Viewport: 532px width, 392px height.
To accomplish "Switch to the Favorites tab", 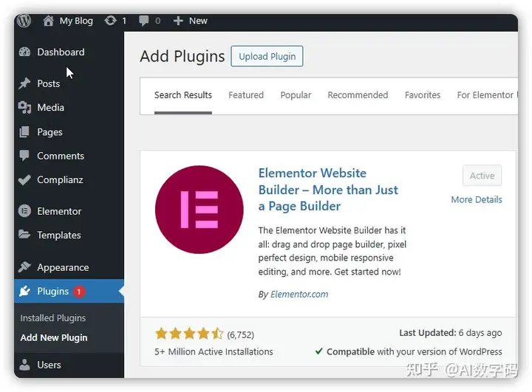I will pos(423,95).
